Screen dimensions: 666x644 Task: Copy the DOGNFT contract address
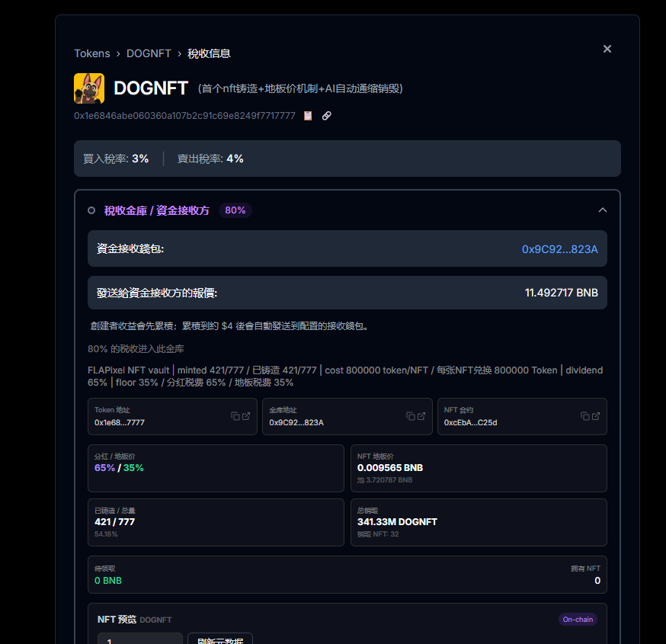click(308, 116)
